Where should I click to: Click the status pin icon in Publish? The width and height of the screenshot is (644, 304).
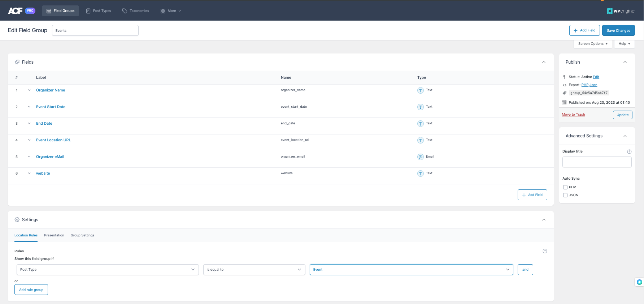click(x=564, y=77)
